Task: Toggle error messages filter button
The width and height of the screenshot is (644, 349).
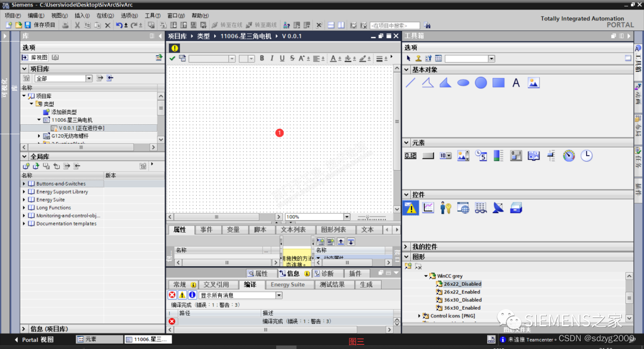Action: tap(172, 295)
